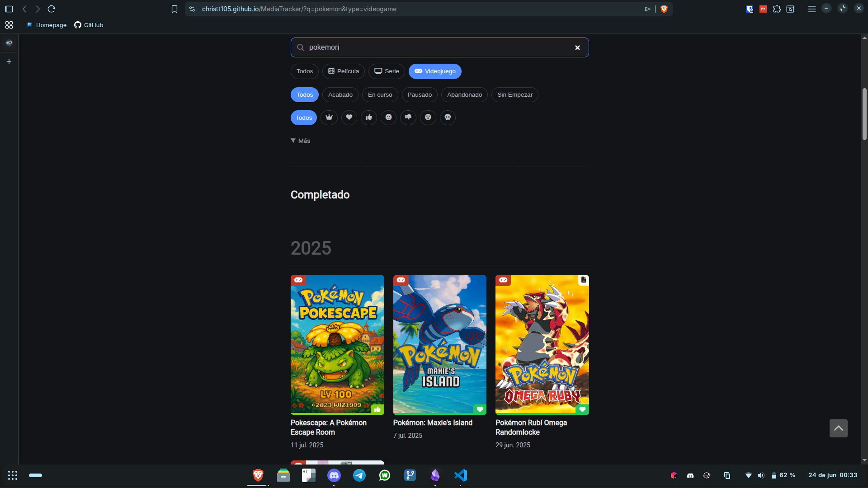Screen dimensions: 868x488
Task: Open the volume tray icon
Action: click(x=761, y=475)
